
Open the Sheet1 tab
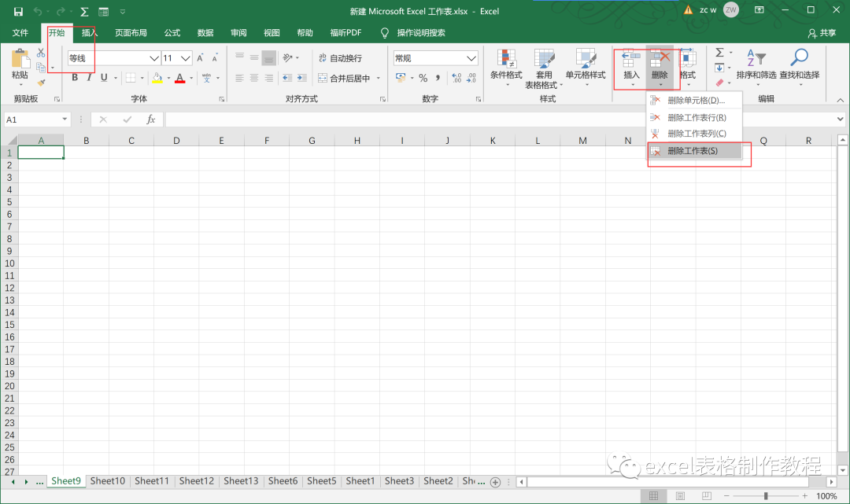(x=360, y=480)
